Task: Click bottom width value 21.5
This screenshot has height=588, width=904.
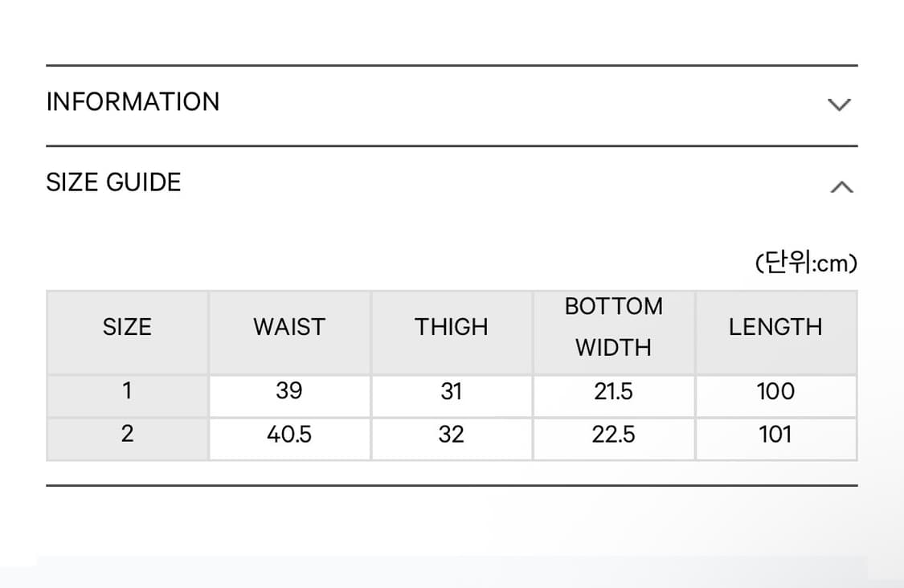Action: [614, 391]
